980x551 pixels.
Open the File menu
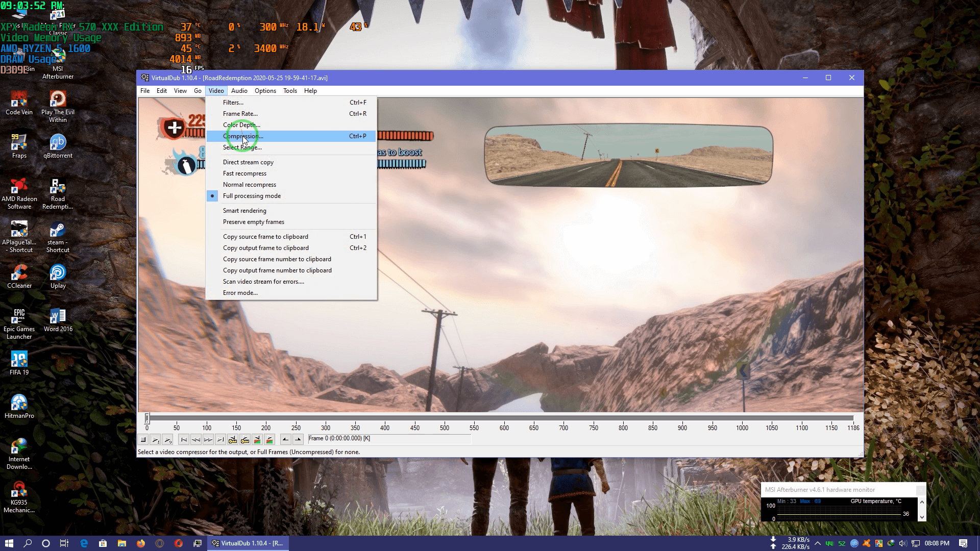(145, 91)
